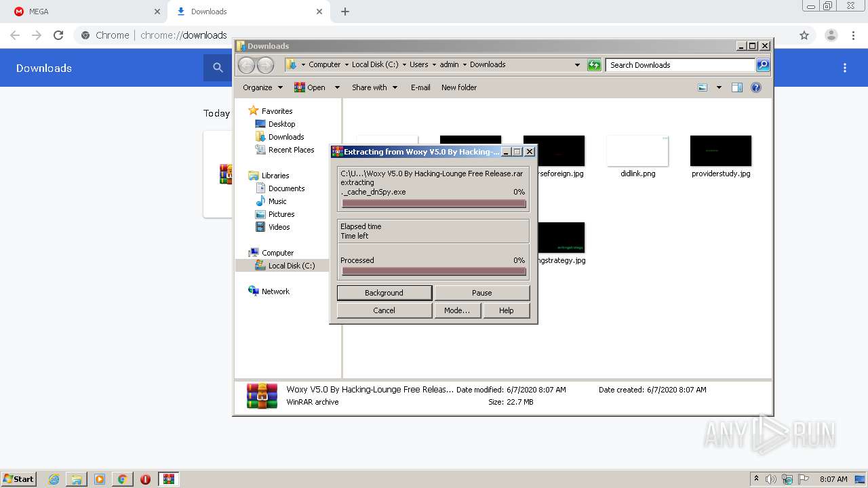The height and width of the screenshot is (488, 868).
Task: Cancel the extraction process
Action: coord(384,310)
